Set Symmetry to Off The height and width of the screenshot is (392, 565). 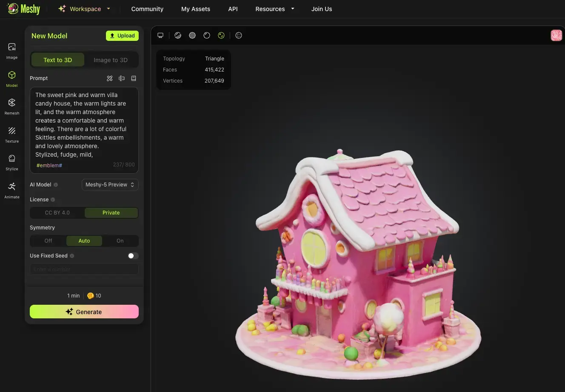tap(48, 241)
